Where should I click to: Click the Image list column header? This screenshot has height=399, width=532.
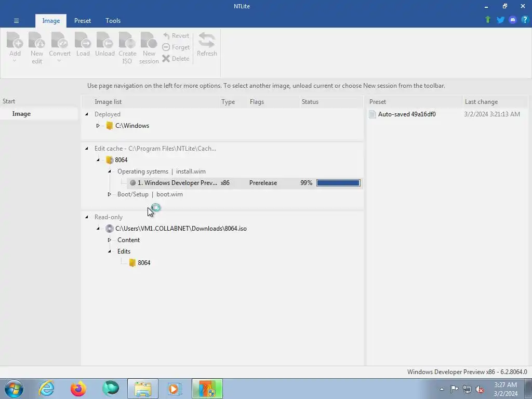108,102
